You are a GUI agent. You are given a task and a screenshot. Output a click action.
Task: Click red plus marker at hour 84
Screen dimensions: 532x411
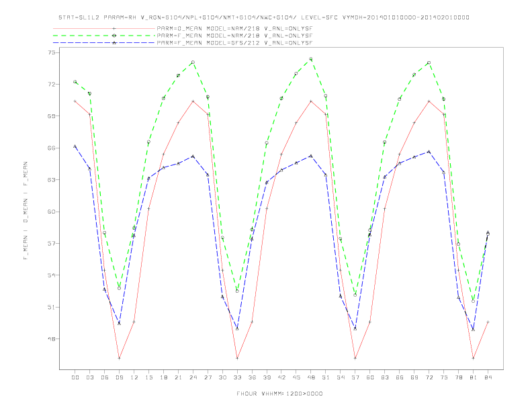point(488,322)
